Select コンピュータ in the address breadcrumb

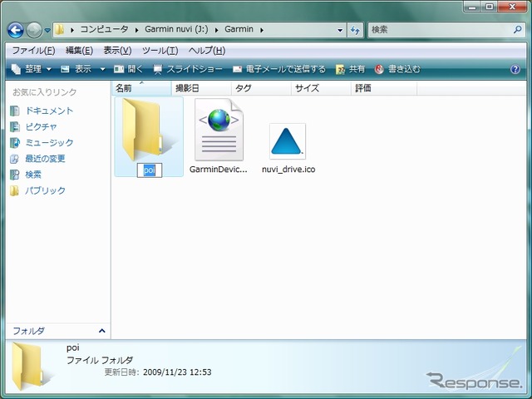[104, 29]
